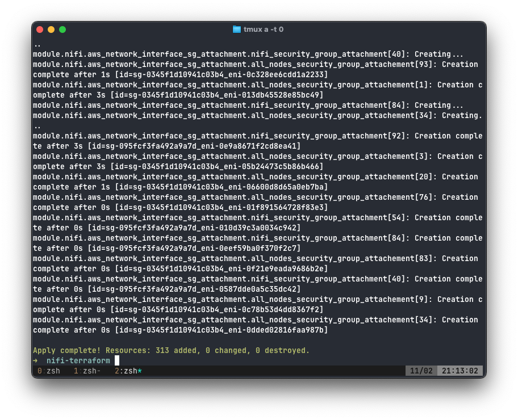Click the '0 destroyed' text in summary

click(282, 350)
